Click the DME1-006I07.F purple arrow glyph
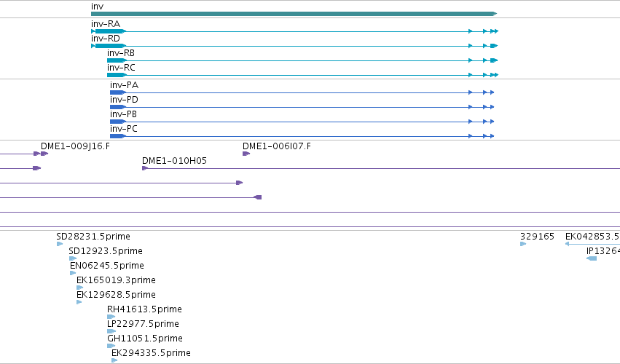The image size is (620, 364). pos(246,154)
